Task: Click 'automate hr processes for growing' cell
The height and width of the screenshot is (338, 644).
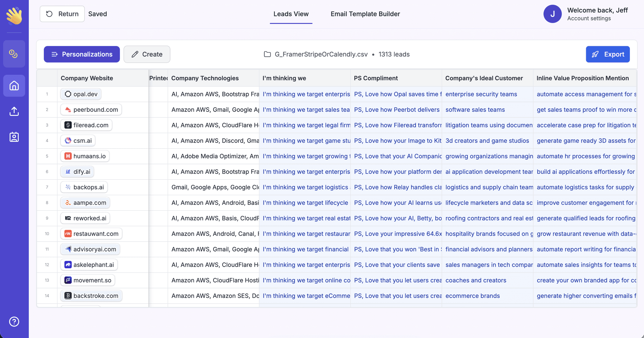Action: 585,156
